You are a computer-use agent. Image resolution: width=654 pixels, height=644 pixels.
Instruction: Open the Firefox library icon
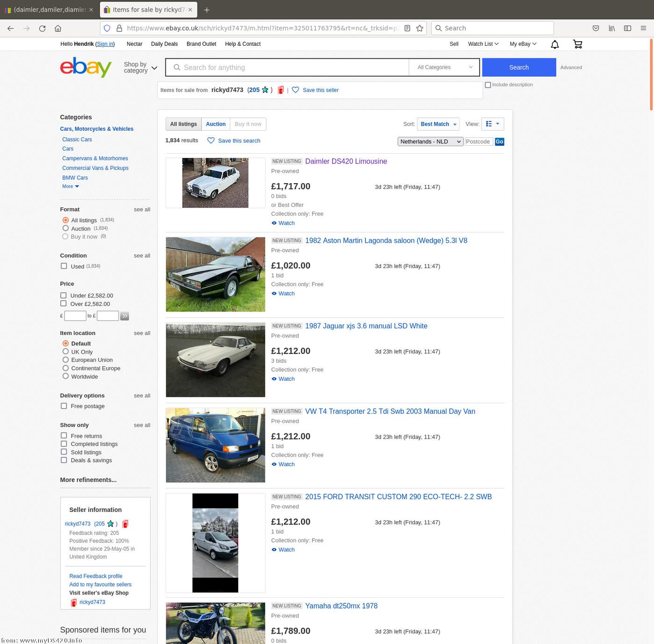click(611, 28)
